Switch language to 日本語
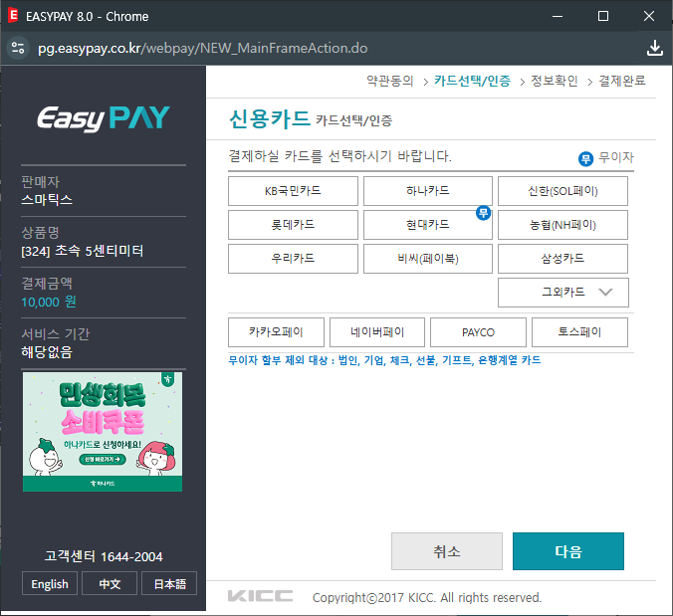673x616 pixels. tap(169, 583)
